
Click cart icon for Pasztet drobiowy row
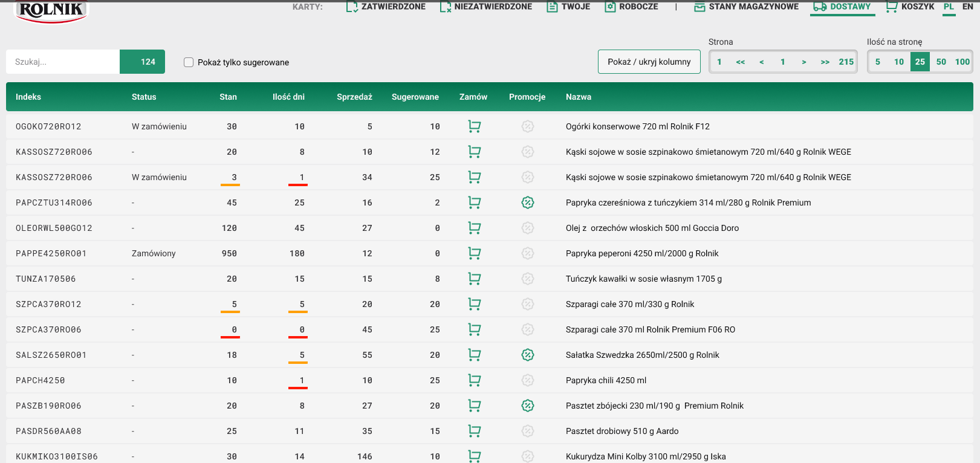point(474,431)
